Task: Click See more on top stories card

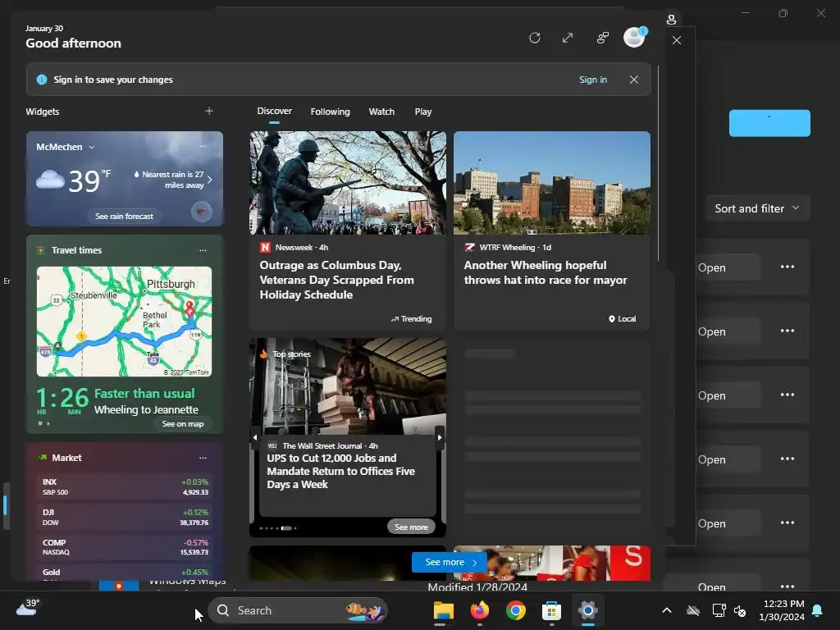Action: 411,527
